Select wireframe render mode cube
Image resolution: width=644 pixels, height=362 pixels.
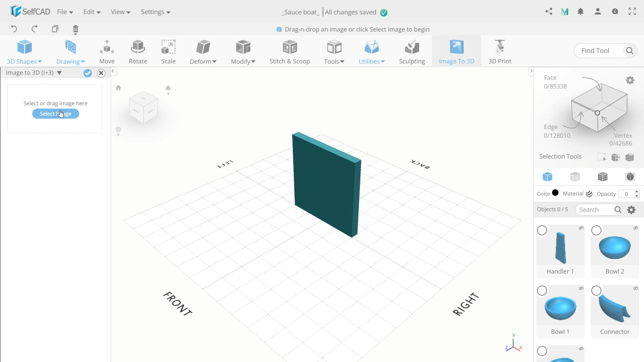click(x=575, y=177)
